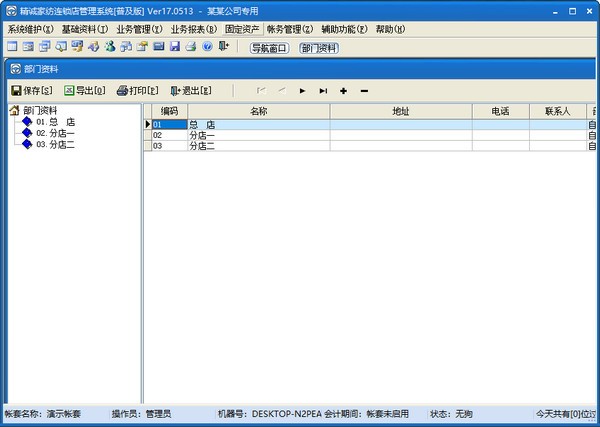This screenshot has width=600, height=427.
Task: Click the code cell 01 in the table
Action: 170,124
